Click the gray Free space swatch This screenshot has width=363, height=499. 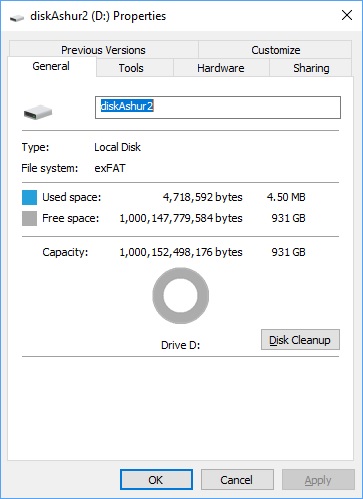pos(29,218)
